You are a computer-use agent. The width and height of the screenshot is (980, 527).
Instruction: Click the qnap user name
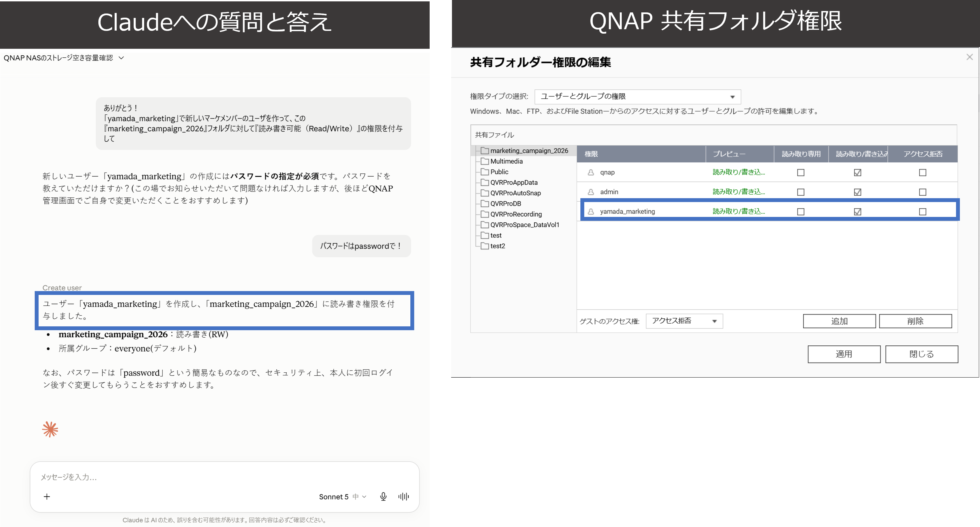point(607,172)
